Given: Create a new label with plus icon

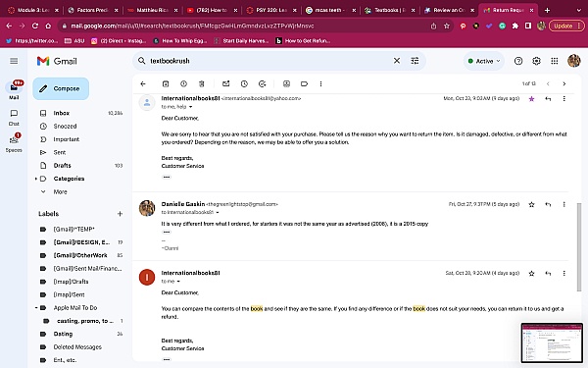Looking at the screenshot, I should [x=120, y=214].
